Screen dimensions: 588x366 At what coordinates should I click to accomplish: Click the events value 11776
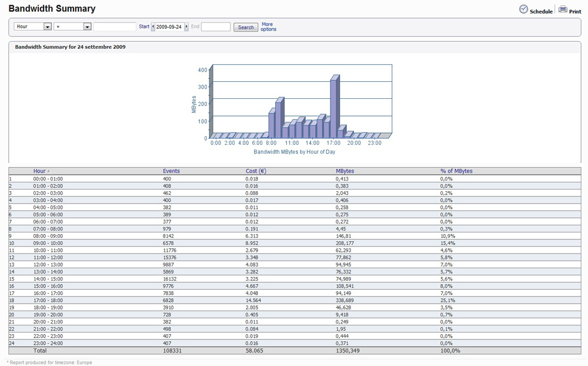pos(169,251)
